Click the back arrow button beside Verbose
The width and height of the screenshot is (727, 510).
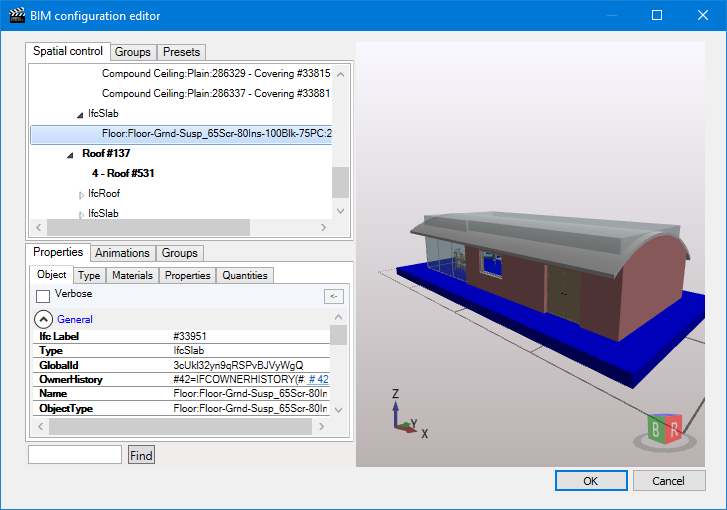tap(334, 296)
